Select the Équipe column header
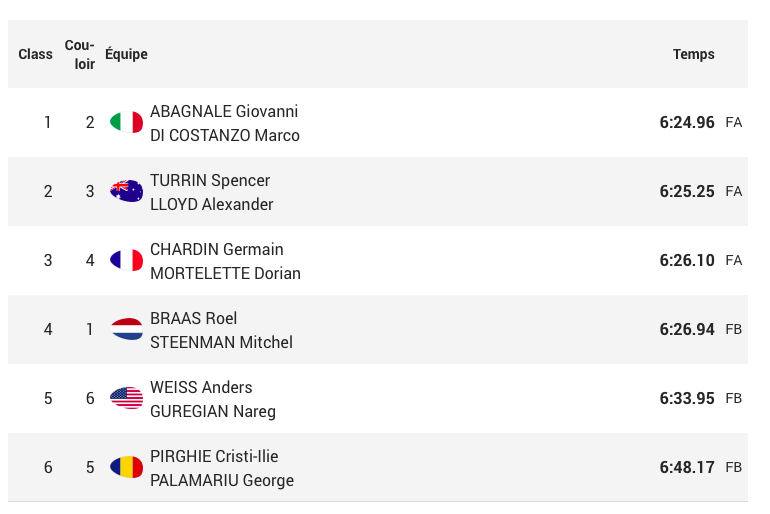The image size is (770, 514). pyautogui.click(x=126, y=54)
